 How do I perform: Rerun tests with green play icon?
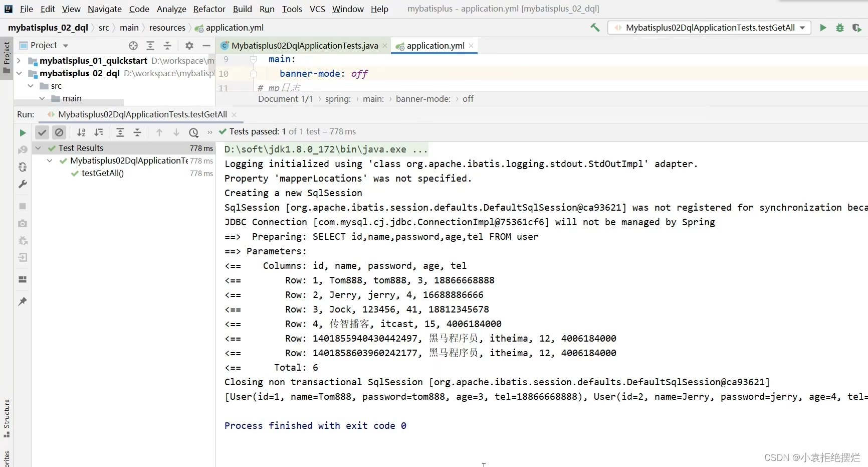tap(23, 133)
